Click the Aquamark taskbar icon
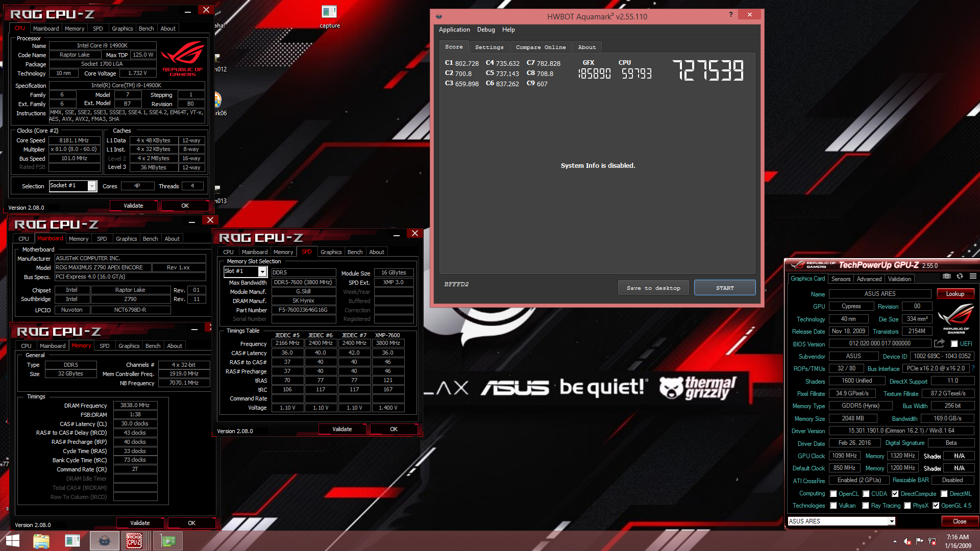The width and height of the screenshot is (980, 551). point(105,541)
